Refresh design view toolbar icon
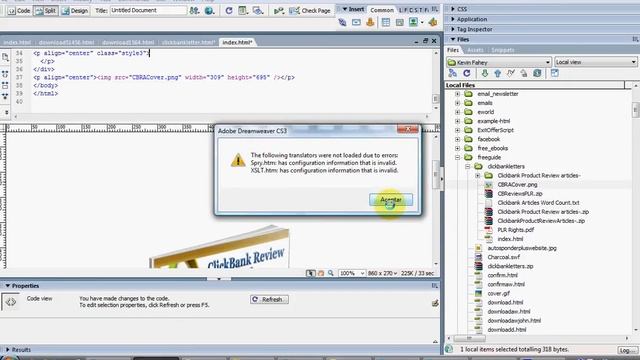The width and height of the screenshot is (640, 360). [229, 11]
